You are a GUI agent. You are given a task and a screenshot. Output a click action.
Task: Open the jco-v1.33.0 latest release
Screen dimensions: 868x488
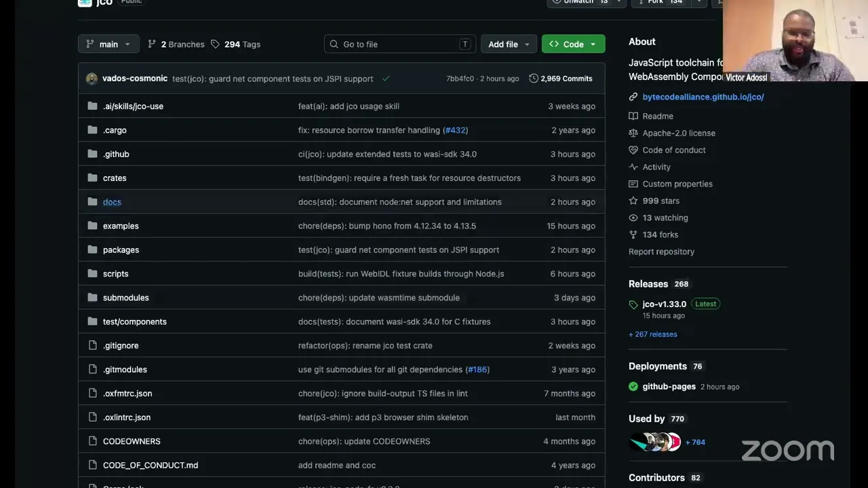pyautogui.click(x=664, y=304)
